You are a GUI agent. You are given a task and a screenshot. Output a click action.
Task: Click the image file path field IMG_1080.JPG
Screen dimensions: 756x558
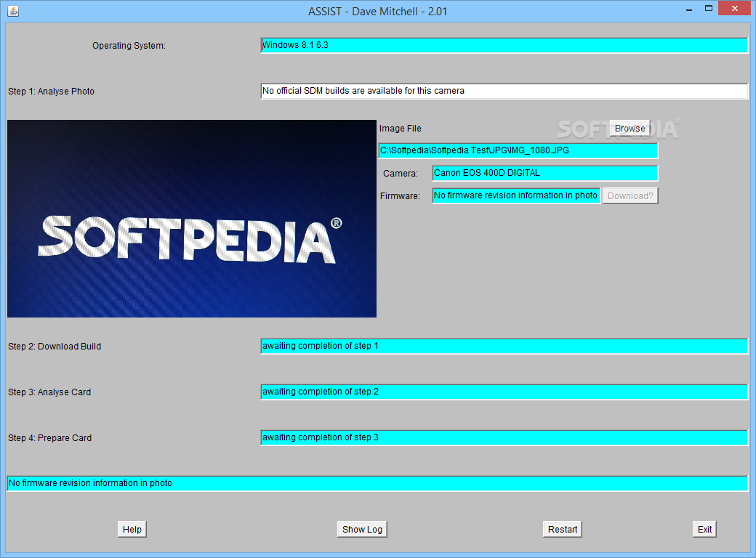click(518, 150)
